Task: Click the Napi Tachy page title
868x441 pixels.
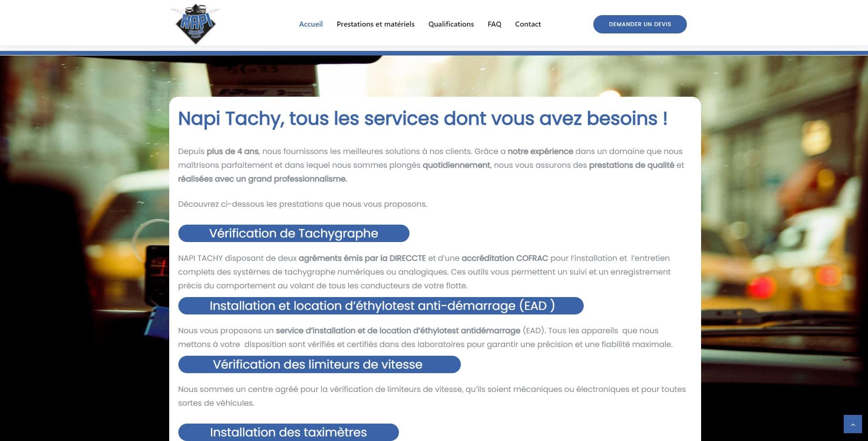Action: [x=422, y=118]
